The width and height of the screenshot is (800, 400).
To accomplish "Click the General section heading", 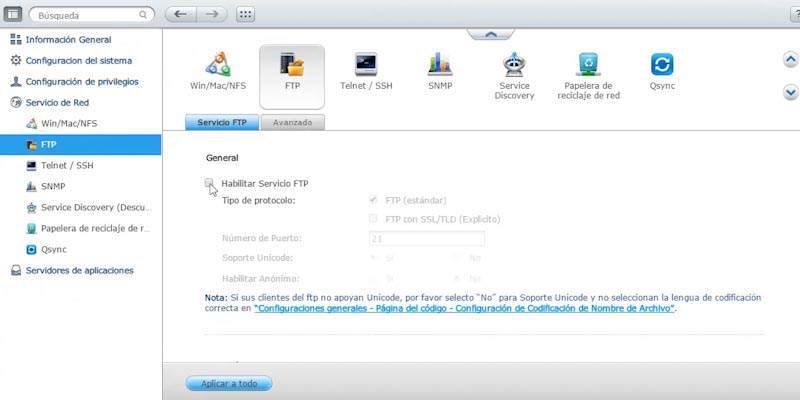I will tap(222, 158).
